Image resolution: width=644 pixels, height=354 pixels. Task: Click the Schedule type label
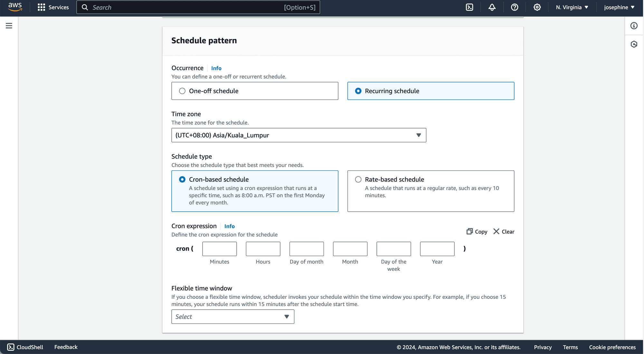point(192,157)
